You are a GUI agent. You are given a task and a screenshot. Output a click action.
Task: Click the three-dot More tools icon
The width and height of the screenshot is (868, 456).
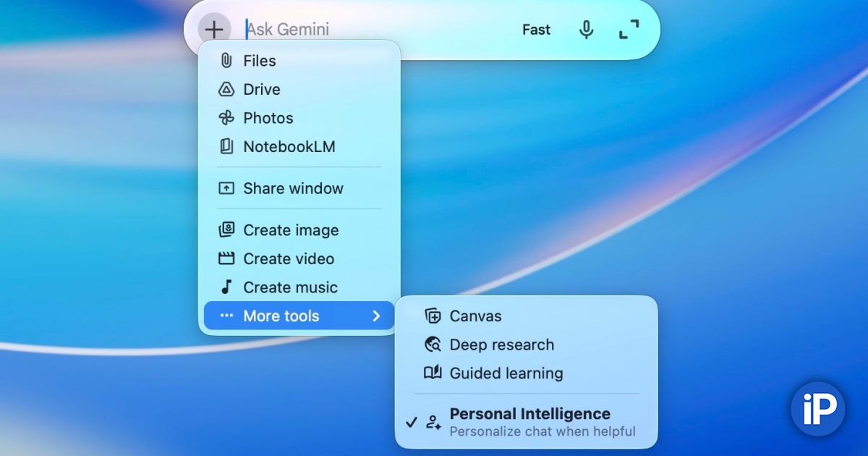pyautogui.click(x=226, y=316)
